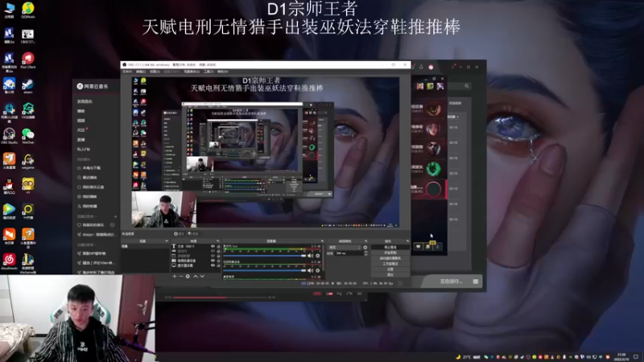Open 编辑 menu in OBS
This screenshot has height=362, width=644.
(x=140, y=72)
